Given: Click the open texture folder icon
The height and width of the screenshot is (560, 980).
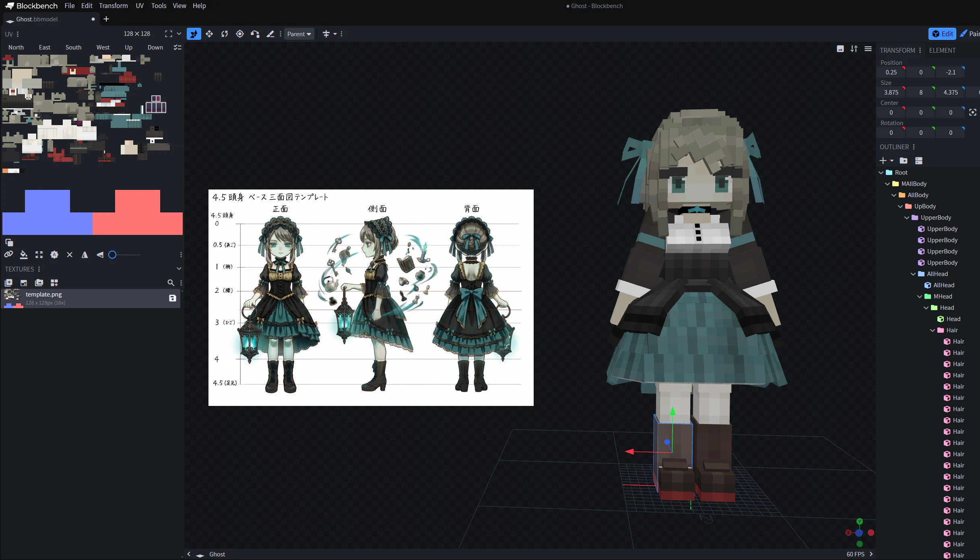Looking at the screenshot, I should coord(39,283).
